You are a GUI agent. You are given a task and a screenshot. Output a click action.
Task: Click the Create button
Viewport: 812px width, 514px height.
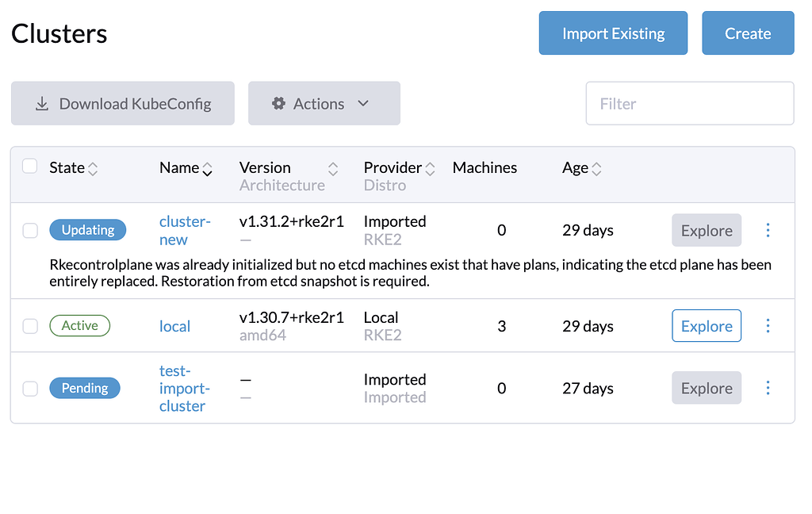point(748,33)
